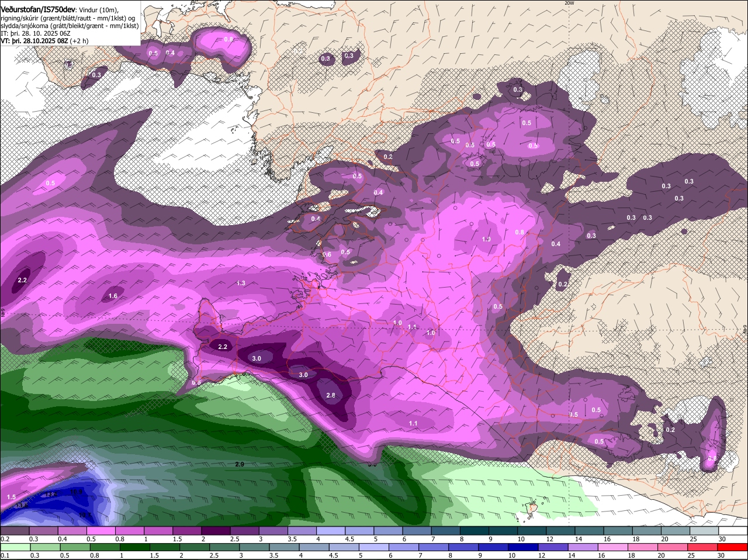
Task: Click the 0.6 precipitation value on the map
Action: (x=327, y=255)
